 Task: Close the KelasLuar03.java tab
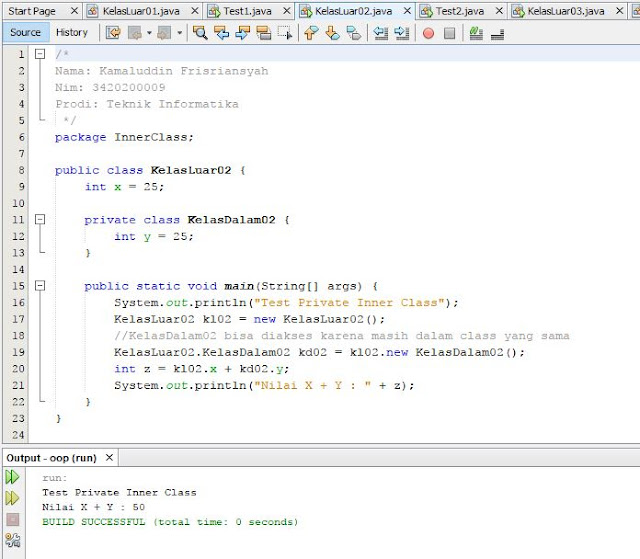point(620,11)
